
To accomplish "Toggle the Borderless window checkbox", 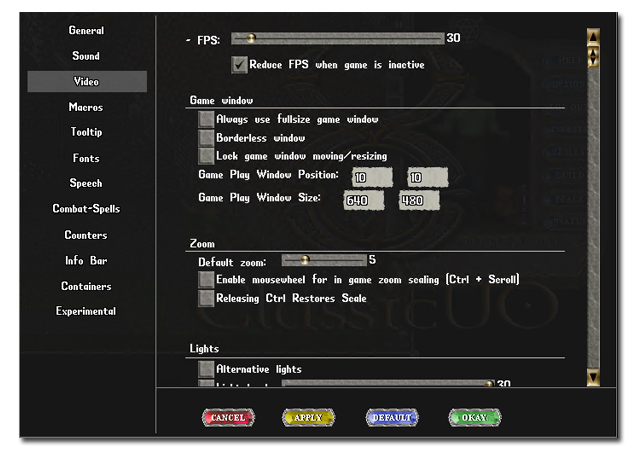I will (207, 137).
